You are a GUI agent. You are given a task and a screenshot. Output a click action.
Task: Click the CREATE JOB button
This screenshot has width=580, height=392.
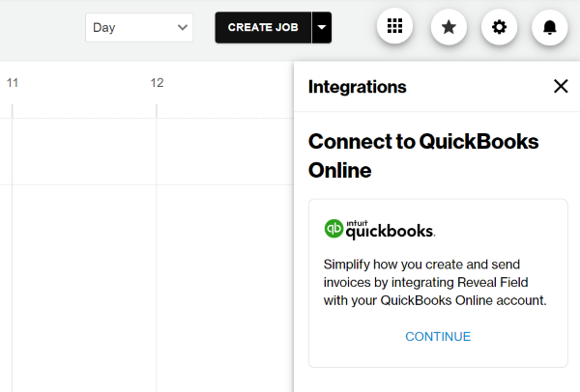point(263,27)
